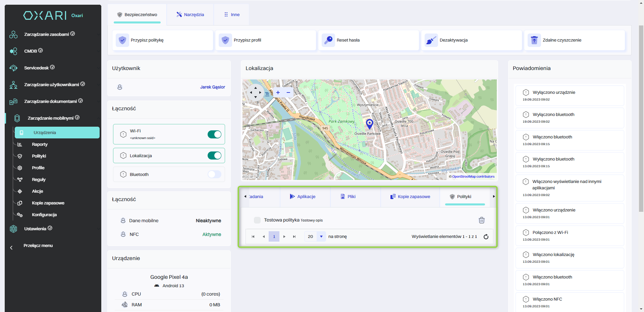644x312 pixels.
Task: Zoom in on the map with plus
Action: 278,92
